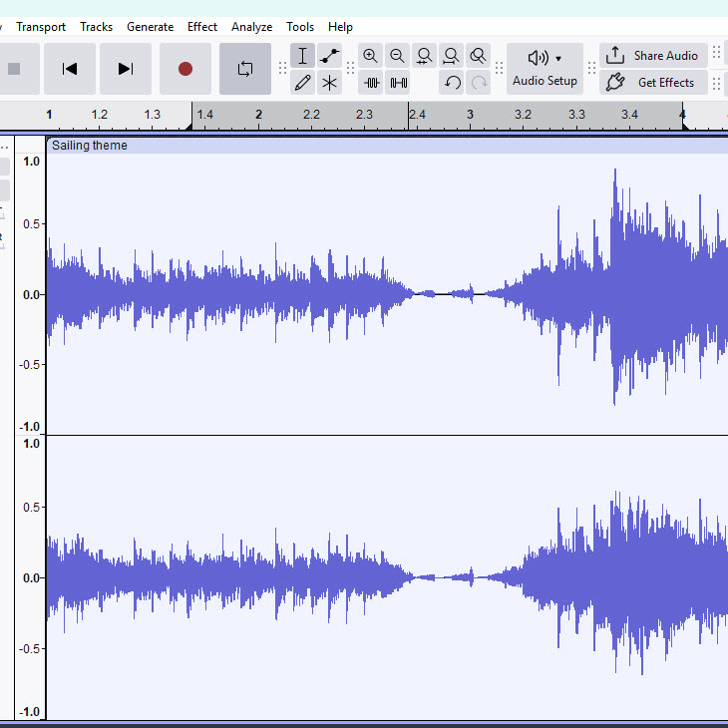728x728 pixels.
Task: Open the Analyze menu
Action: point(251,27)
